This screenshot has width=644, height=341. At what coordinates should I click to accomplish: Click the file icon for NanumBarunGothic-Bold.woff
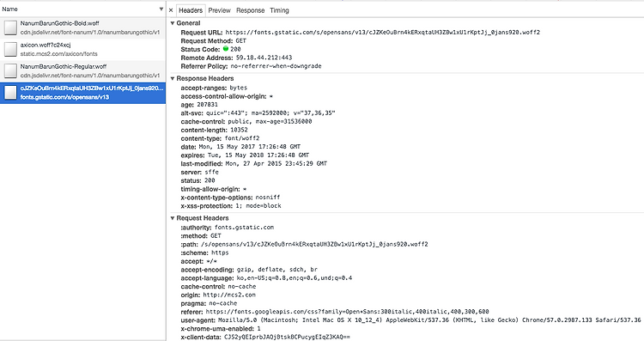coord(10,27)
